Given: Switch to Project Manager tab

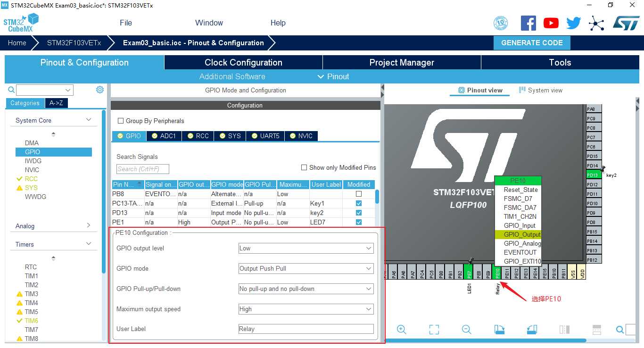Looking at the screenshot, I should tap(402, 62).
